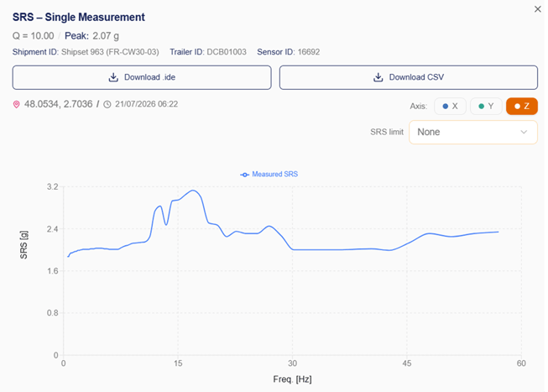Click the Q = 10.00 value
This screenshot has height=392, width=548.
[x=34, y=36]
